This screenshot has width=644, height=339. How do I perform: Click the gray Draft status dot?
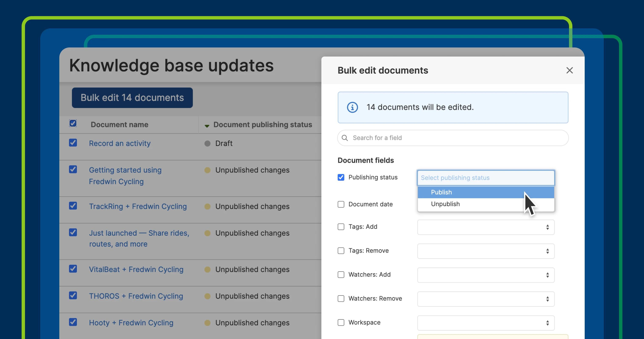point(207,143)
